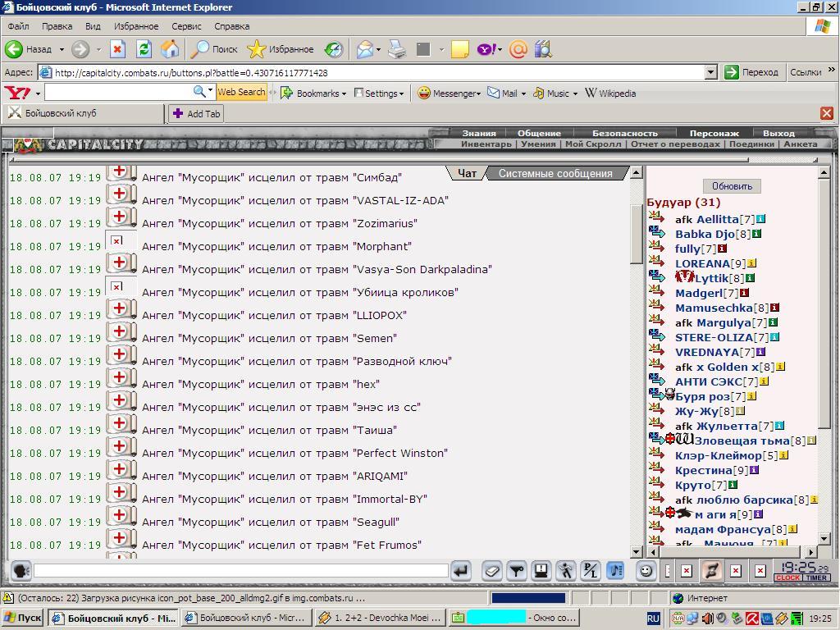The image size is (840, 630).
Task: Click private message arrow icon beside Babka Djo
Action: (657, 232)
